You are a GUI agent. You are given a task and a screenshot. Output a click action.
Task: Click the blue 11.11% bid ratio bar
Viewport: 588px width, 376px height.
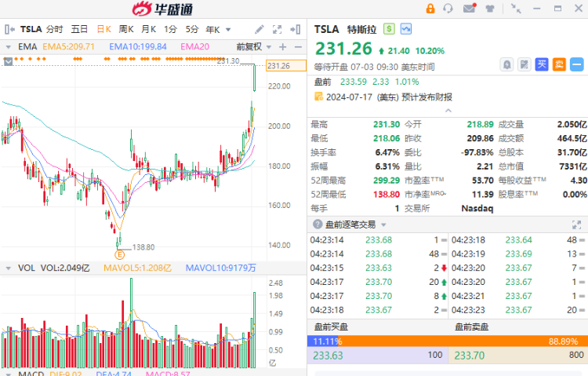323,341
